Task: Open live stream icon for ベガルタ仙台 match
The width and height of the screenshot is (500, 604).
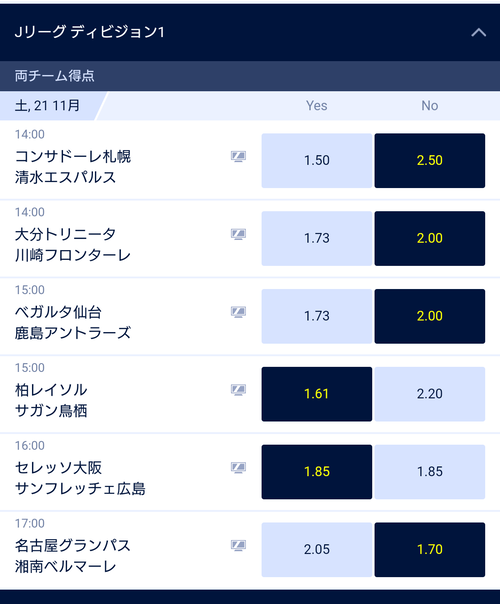Action: (x=238, y=312)
